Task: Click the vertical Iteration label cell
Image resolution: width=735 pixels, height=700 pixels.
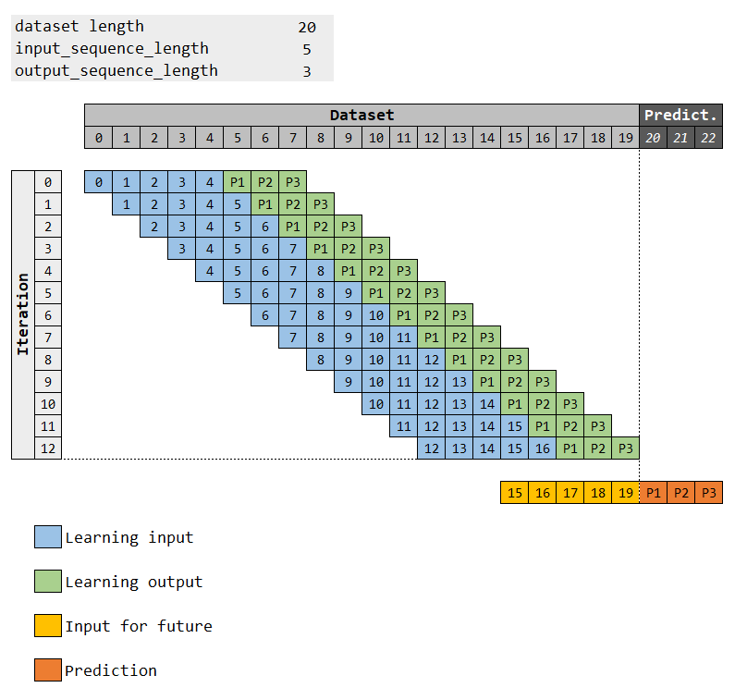Action: (23, 314)
